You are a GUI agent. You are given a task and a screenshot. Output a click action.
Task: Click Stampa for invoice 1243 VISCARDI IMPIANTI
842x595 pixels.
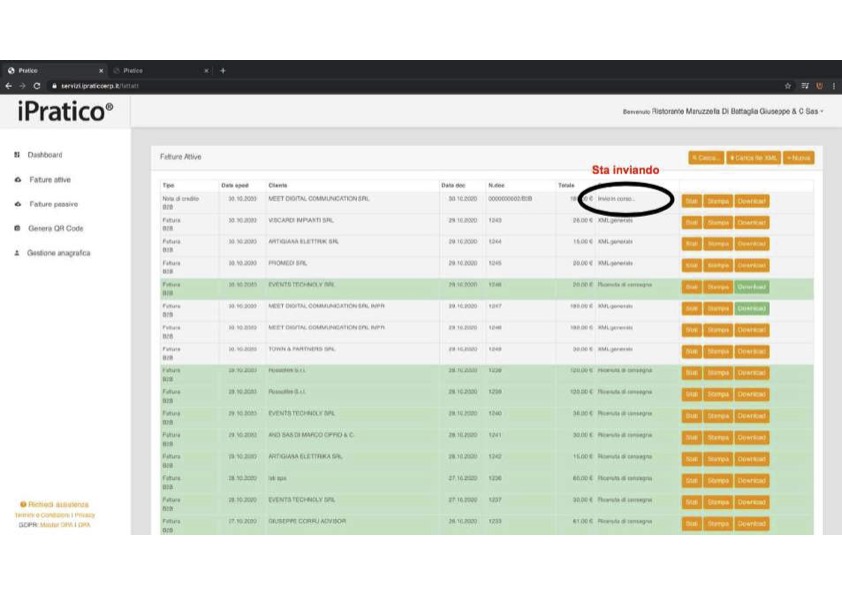coord(718,222)
